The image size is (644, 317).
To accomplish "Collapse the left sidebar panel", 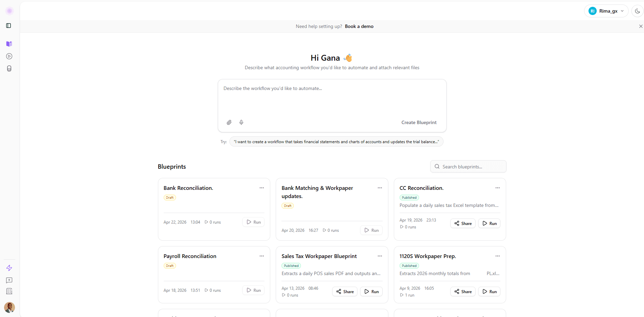I will click(9, 25).
